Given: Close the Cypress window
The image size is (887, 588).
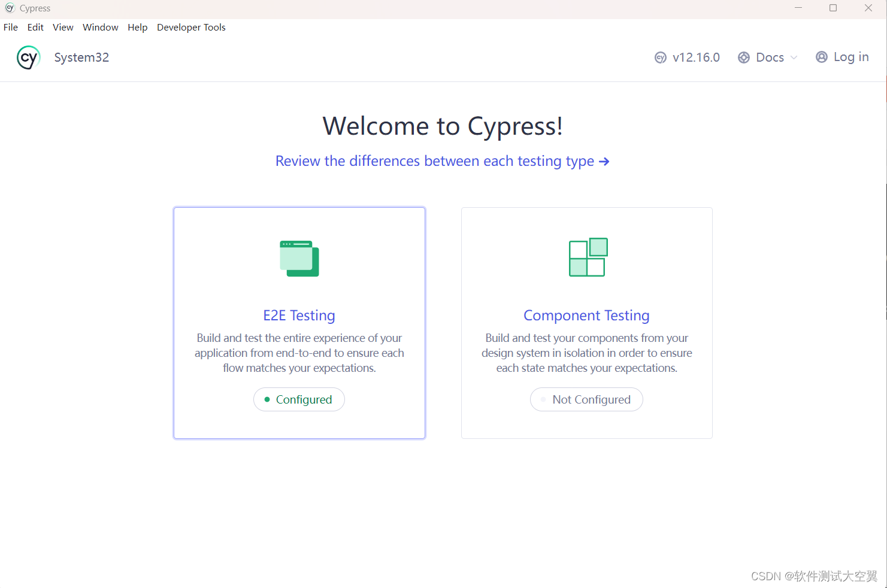Looking at the screenshot, I should tap(868, 8).
